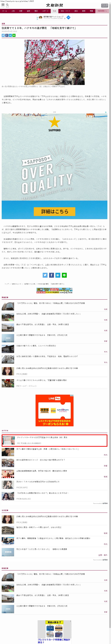
Task: Open the ホーム navigation tab
Action: coord(5,11)
